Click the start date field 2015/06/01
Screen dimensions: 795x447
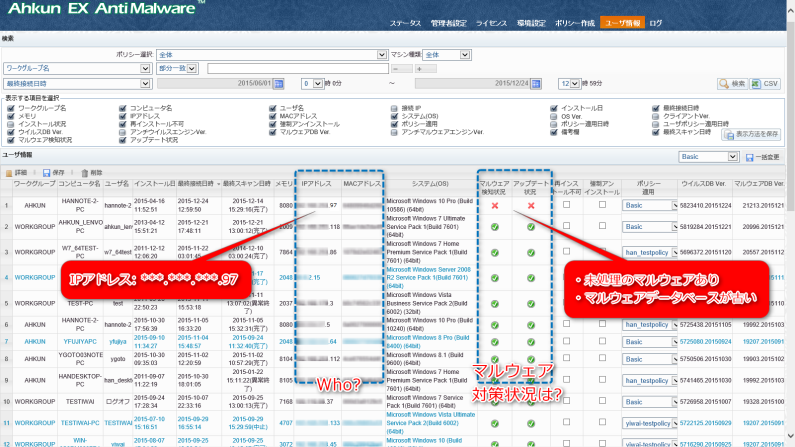[215, 84]
